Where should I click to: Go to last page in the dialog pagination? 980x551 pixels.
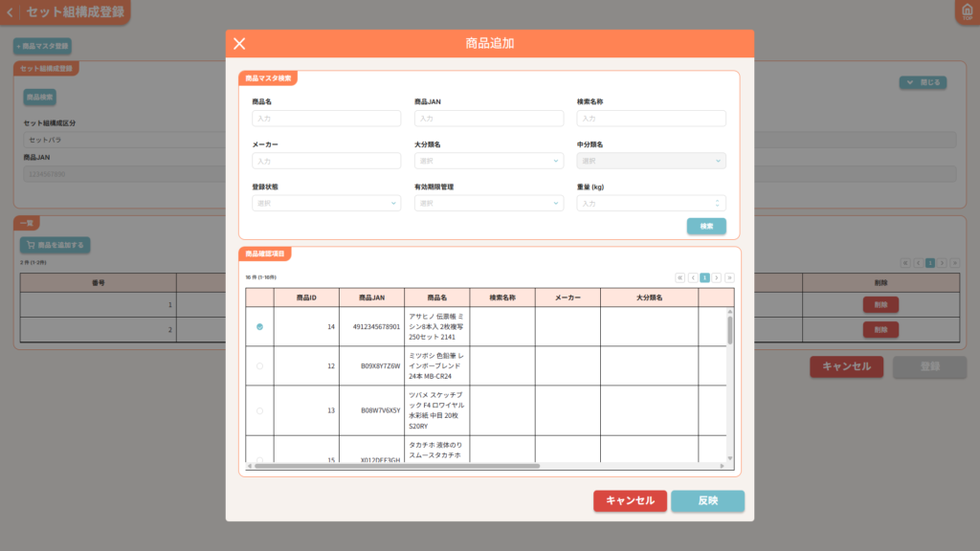tap(729, 277)
